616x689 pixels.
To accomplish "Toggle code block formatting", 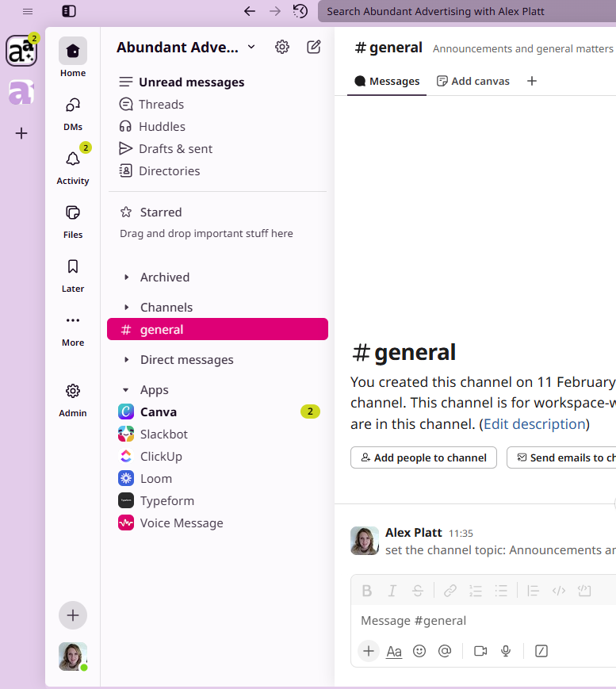I will pos(584,591).
